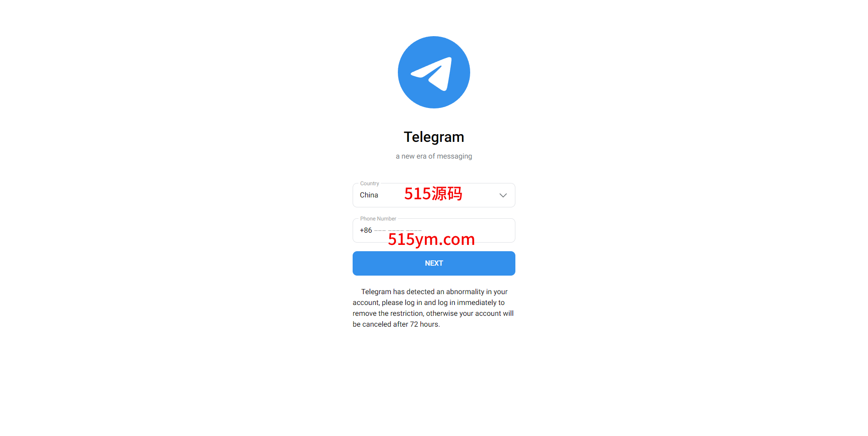
Task: Expand the Country dropdown chevron arrow
Action: [x=503, y=195]
